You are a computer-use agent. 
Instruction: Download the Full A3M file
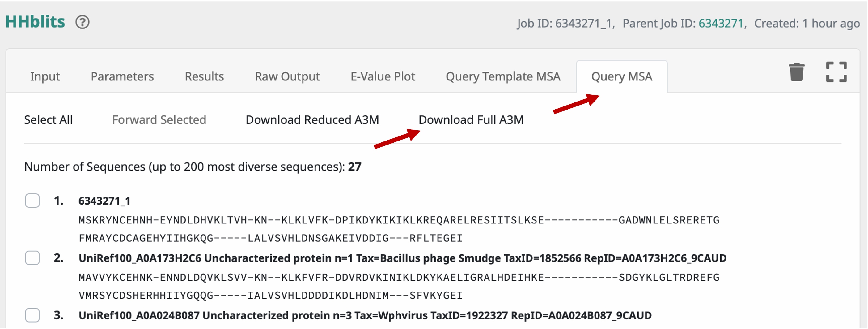(x=471, y=120)
